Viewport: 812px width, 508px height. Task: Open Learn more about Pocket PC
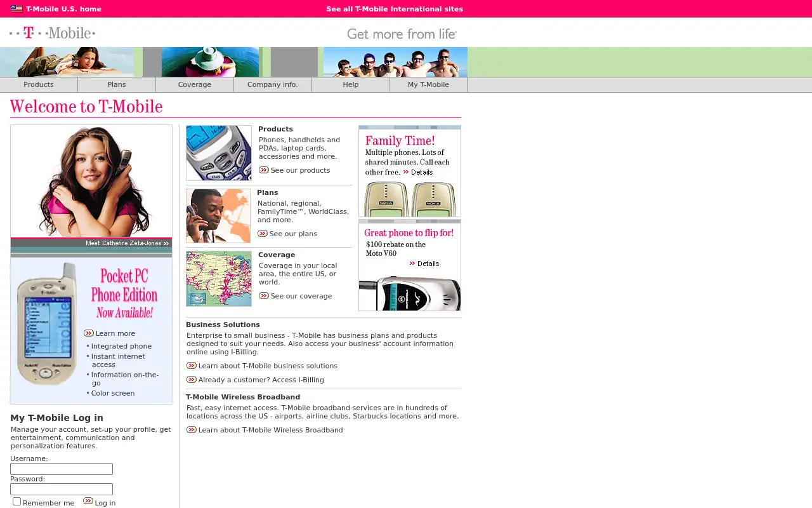point(115,333)
